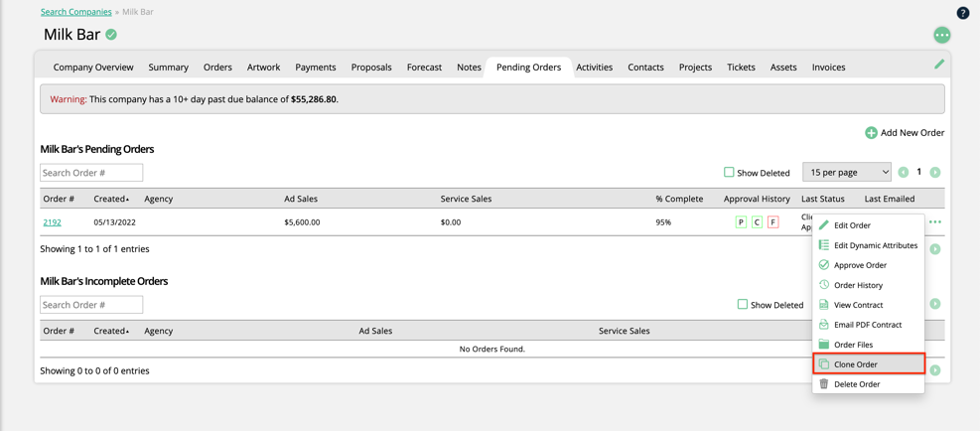Switch to the Orders tab

(217, 67)
